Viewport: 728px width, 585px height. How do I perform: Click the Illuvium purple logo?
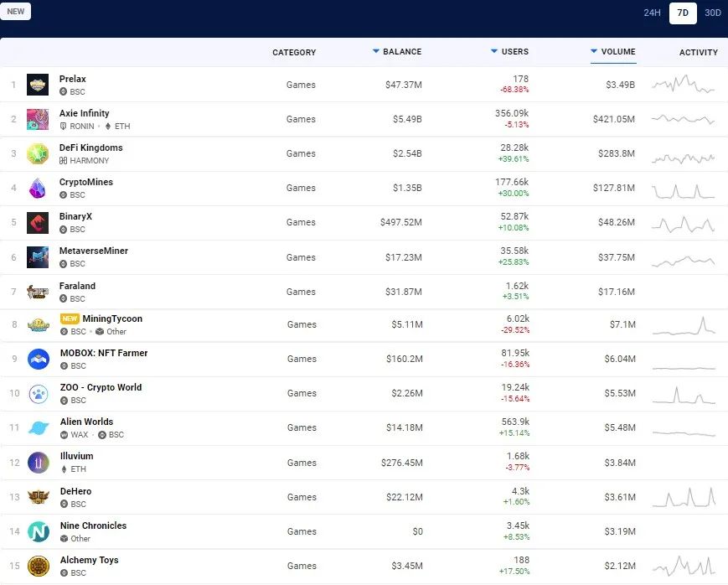pos(39,463)
